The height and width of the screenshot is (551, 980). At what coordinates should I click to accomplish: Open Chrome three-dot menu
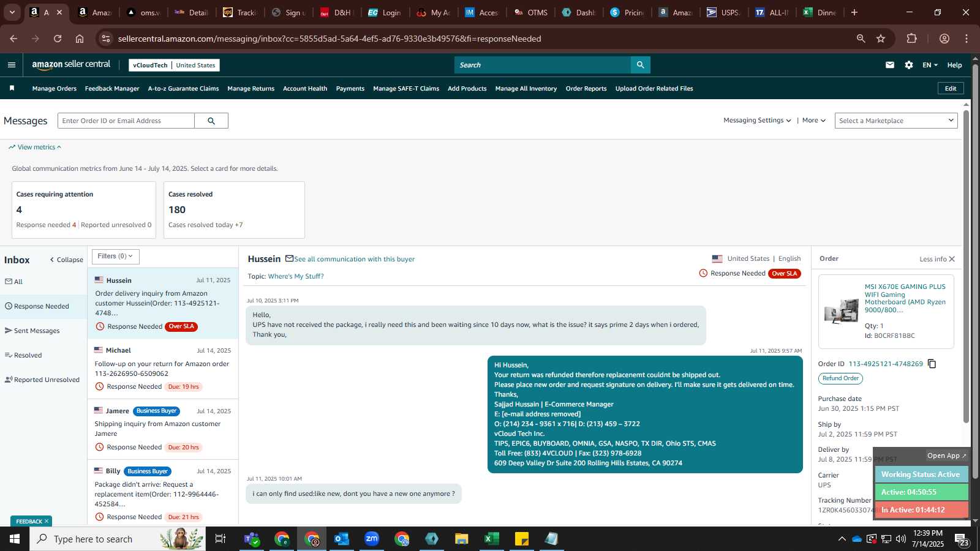click(967, 39)
